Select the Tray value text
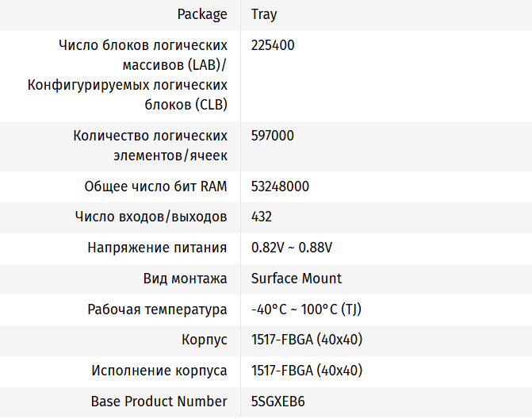Screen dimensions: 532x419 coord(264,14)
